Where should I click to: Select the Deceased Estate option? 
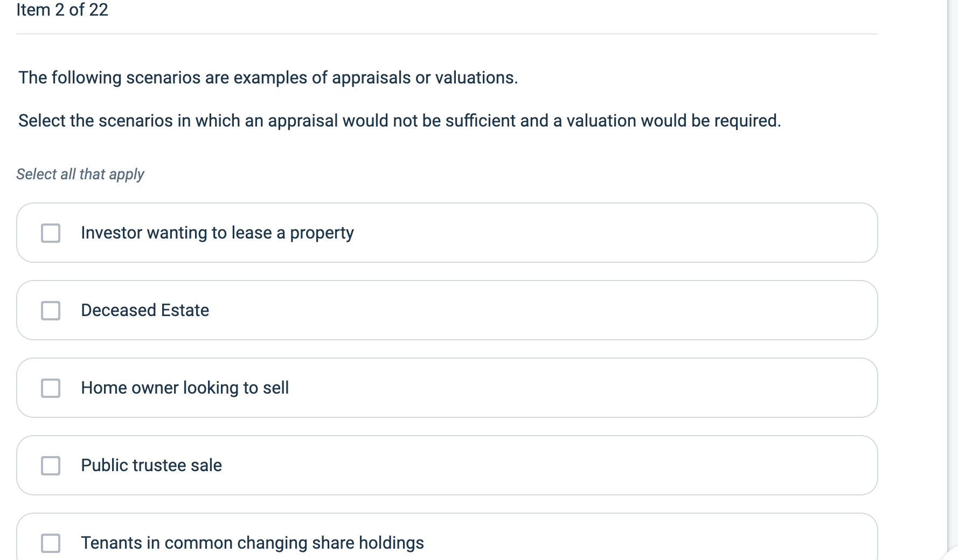(x=144, y=310)
